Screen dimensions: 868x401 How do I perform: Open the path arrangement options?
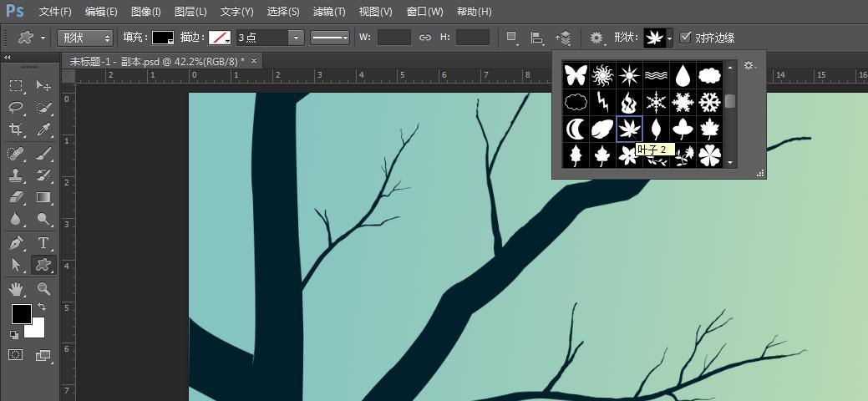click(x=564, y=38)
